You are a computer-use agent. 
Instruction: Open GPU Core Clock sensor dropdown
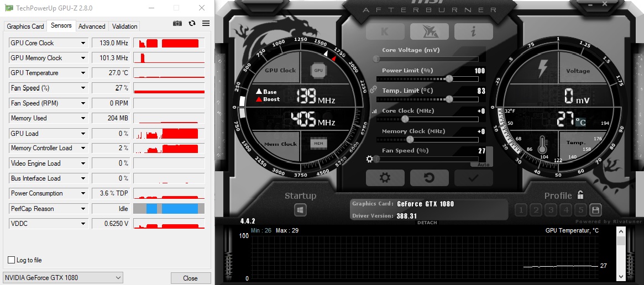click(x=83, y=43)
